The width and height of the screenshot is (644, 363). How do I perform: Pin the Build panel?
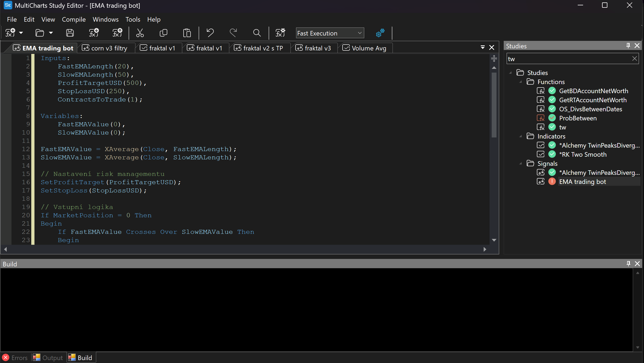[628, 264]
